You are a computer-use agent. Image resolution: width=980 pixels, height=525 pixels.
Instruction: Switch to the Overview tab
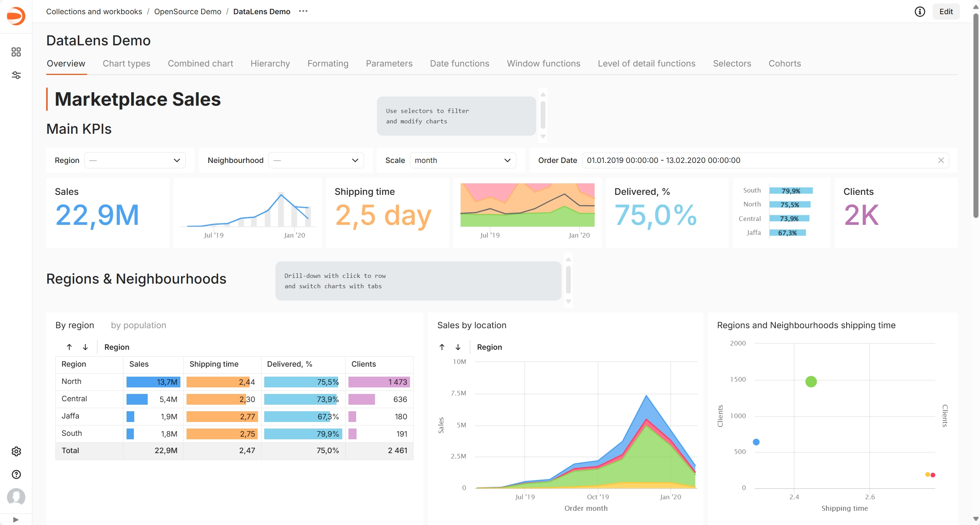click(66, 63)
